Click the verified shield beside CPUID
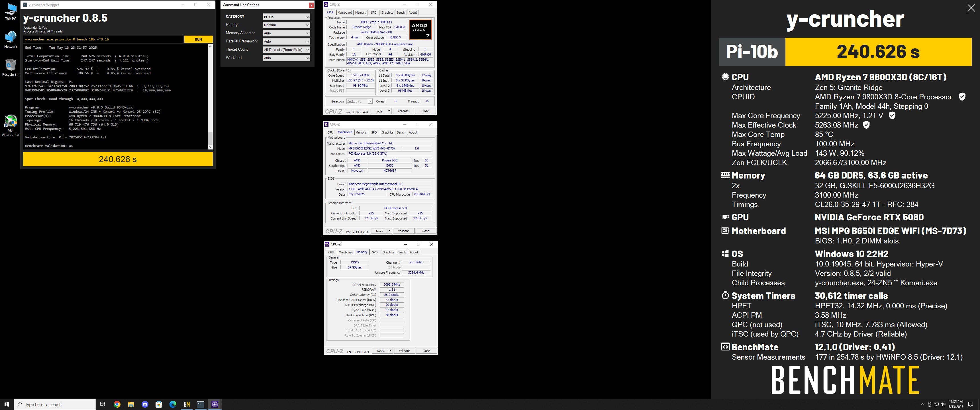The width and height of the screenshot is (980, 410). 962,97
